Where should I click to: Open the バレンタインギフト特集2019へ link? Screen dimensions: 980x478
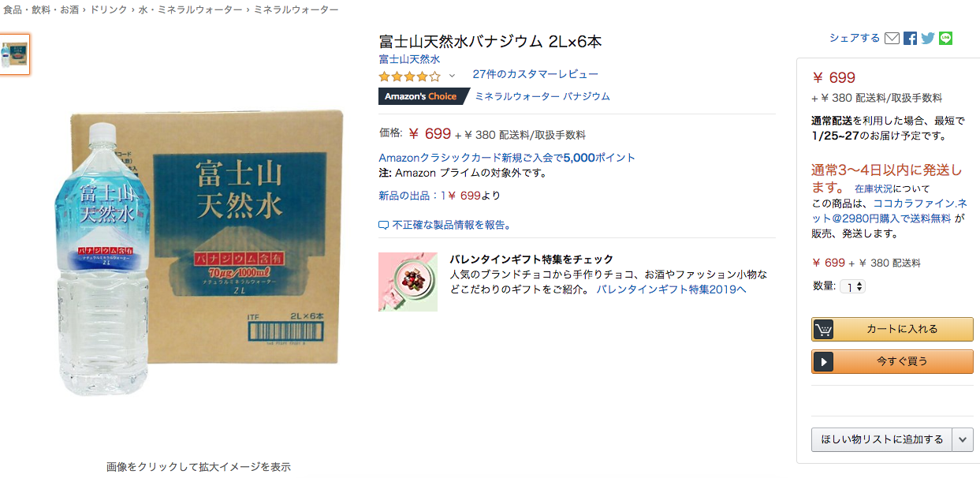click(671, 289)
